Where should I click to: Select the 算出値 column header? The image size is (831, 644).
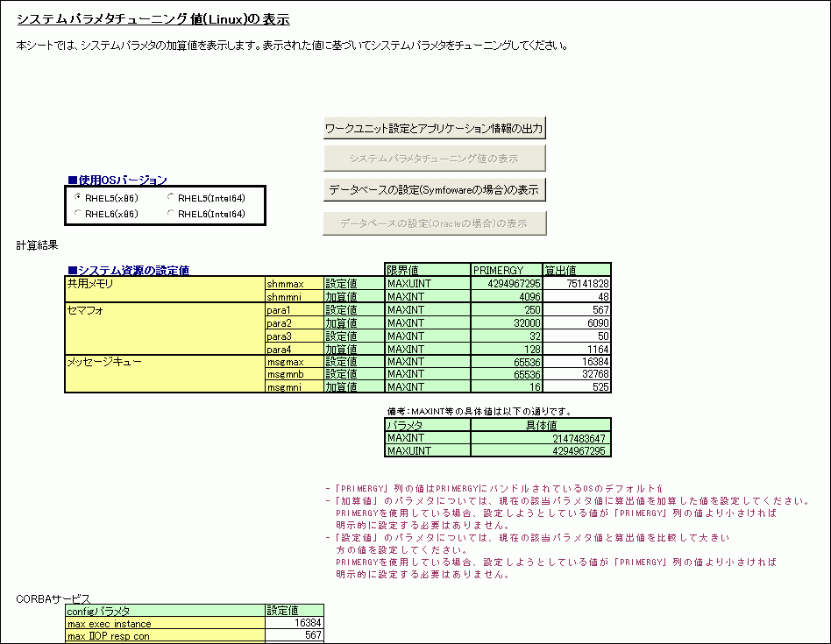point(577,270)
